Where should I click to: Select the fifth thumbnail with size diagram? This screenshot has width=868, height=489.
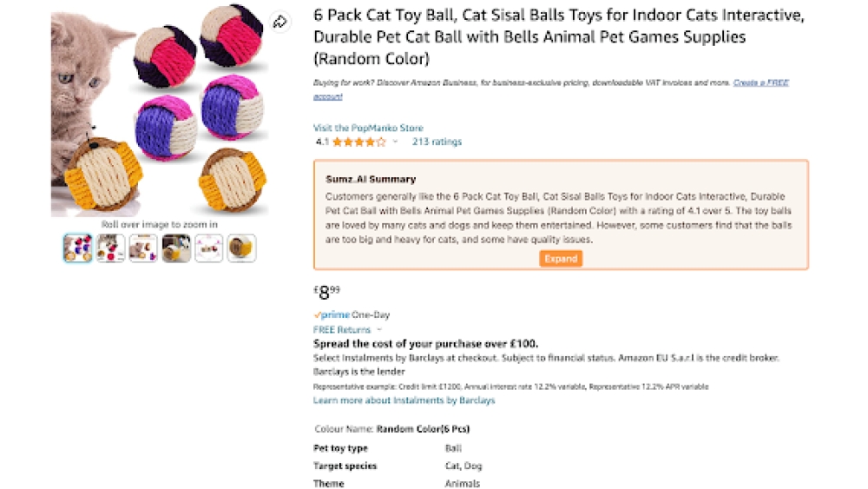(209, 248)
